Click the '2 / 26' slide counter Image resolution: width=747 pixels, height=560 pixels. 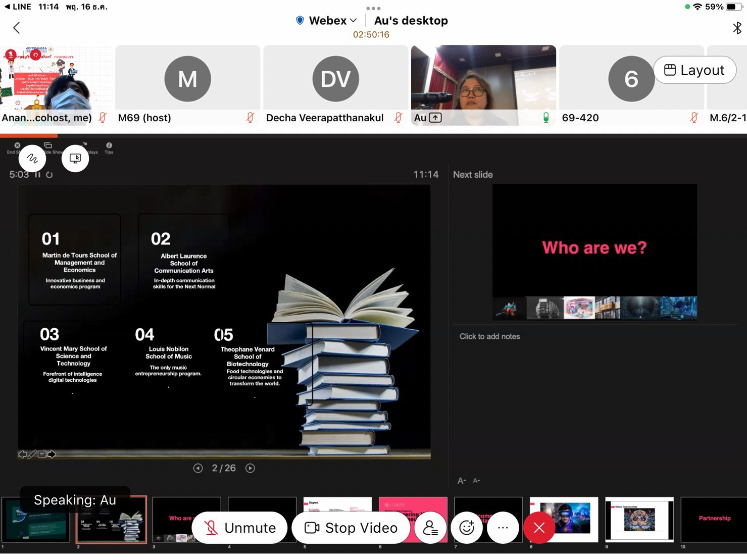224,468
